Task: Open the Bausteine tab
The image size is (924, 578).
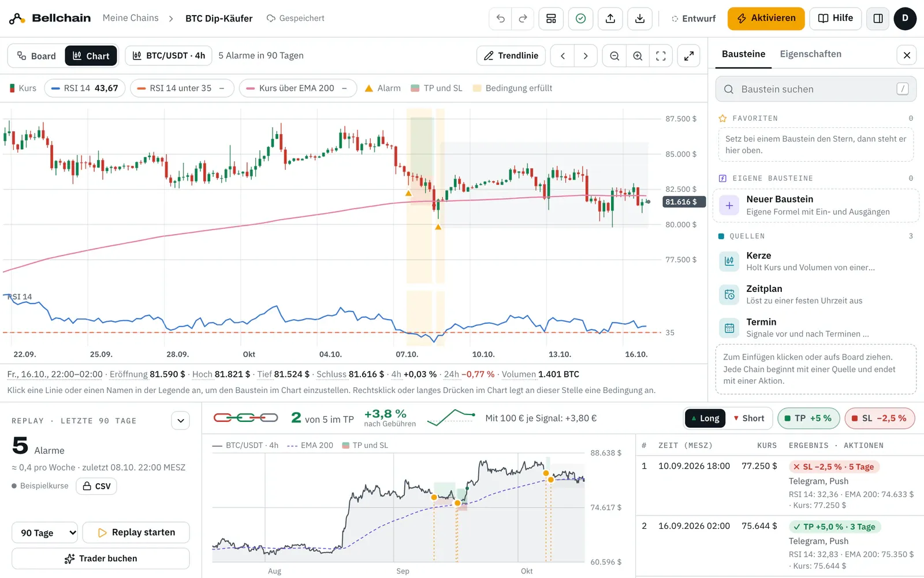Action: pos(743,54)
